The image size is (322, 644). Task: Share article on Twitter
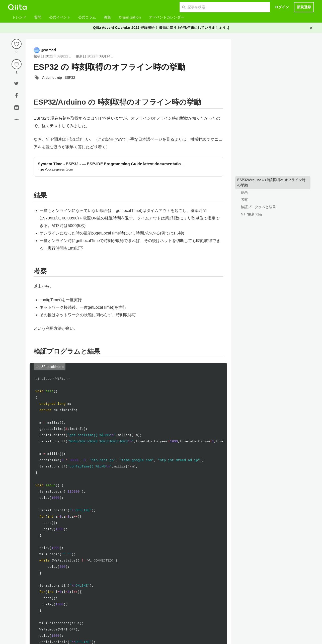click(16, 84)
